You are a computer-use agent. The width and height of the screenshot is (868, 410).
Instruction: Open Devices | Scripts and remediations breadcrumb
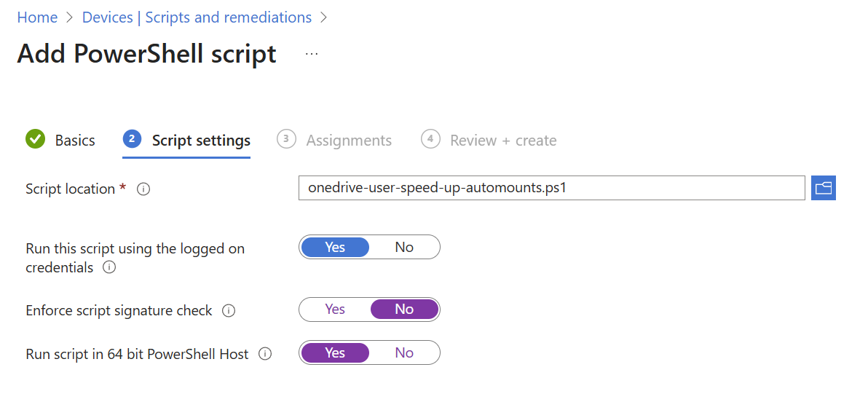pyautogui.click(x=197, y=17)
